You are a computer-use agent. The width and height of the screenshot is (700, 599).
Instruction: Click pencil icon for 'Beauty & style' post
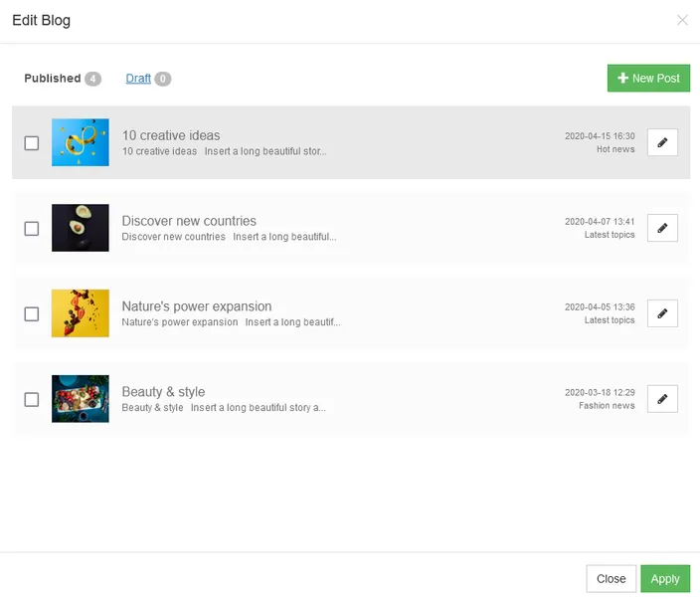[662, 398]
